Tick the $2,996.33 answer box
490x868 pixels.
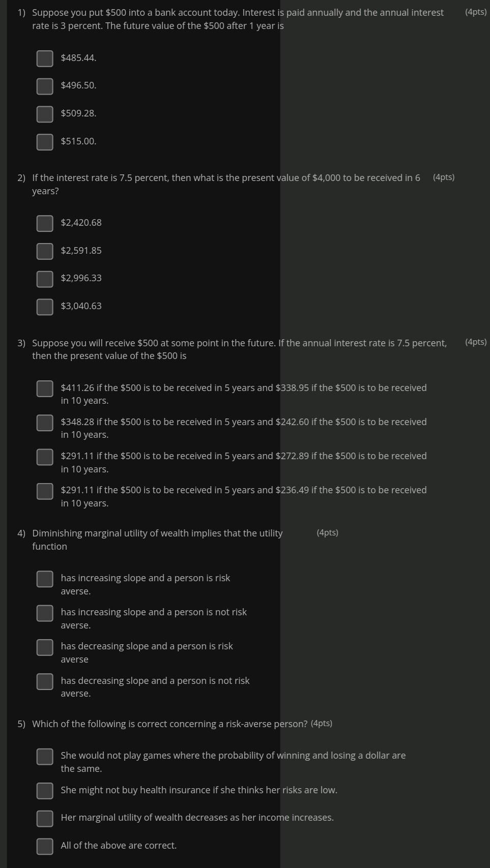pos(45,279)
